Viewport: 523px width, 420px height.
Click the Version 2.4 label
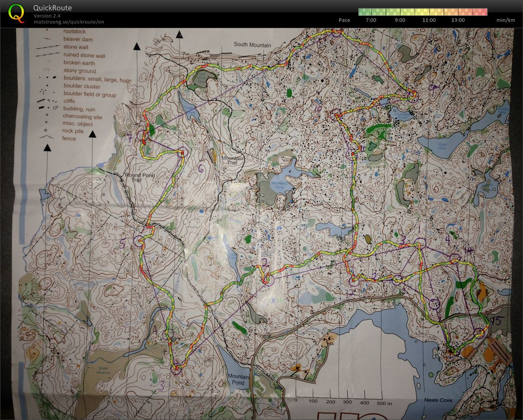pyautogui.click(x=47, y=16)
